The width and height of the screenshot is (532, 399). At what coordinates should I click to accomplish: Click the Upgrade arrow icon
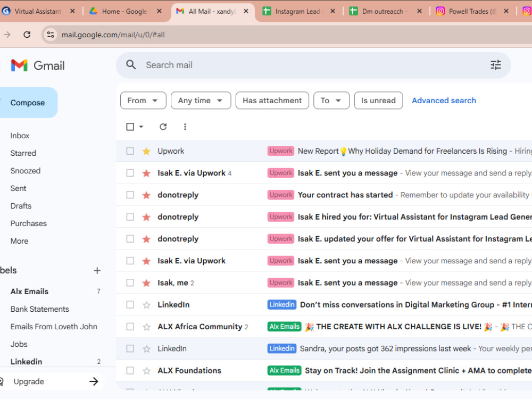click(x=94, y=381)
